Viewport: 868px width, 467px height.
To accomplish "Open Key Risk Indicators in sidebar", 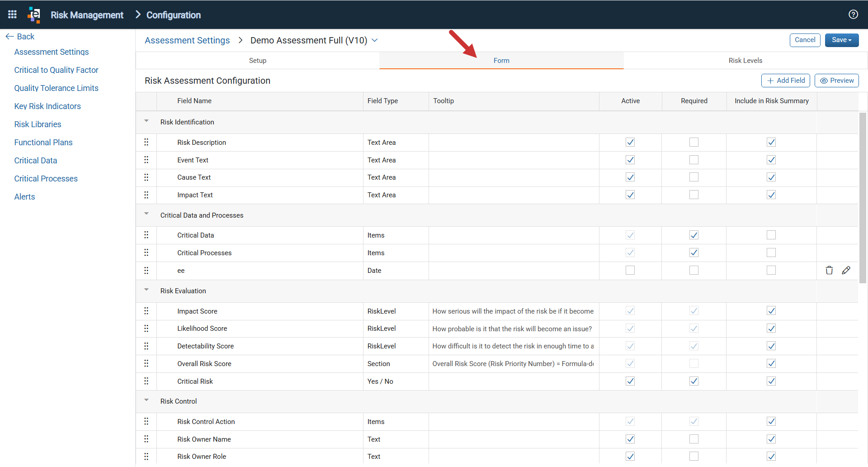I will click(47, 106).
